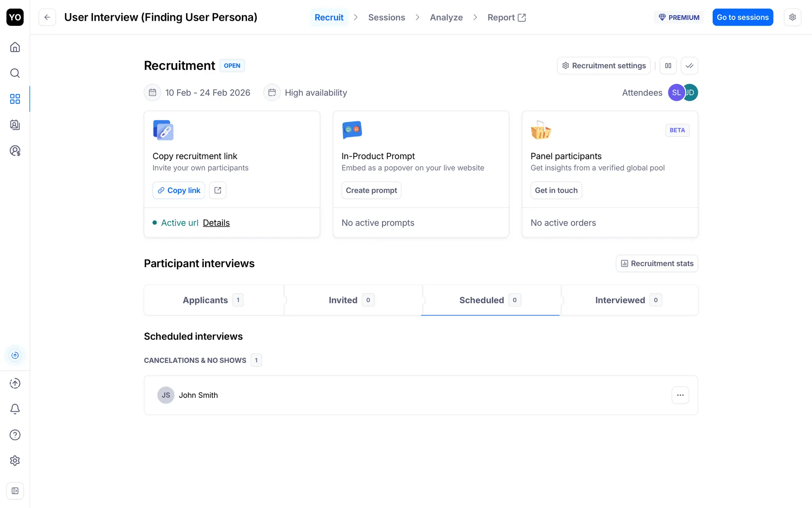This screenshot has height=508, width=812.
Task: Click the back arrow button
Action: pos(47,17)
